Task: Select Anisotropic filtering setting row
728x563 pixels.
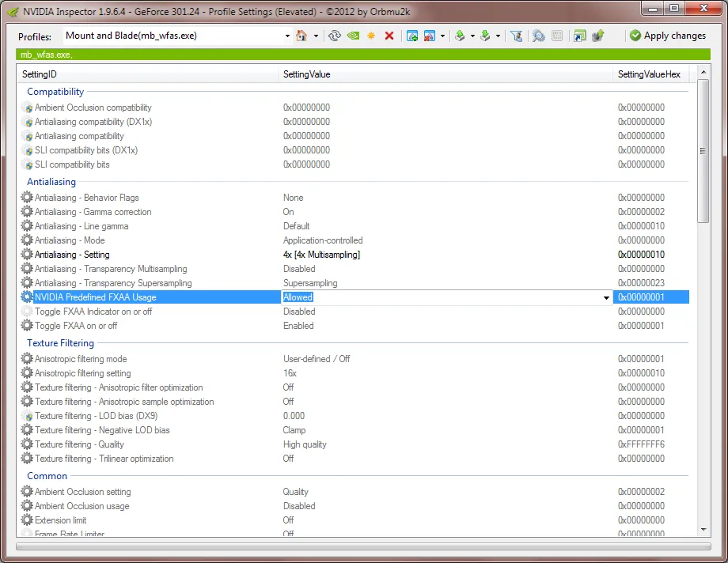Action: (x=355, y=373)
